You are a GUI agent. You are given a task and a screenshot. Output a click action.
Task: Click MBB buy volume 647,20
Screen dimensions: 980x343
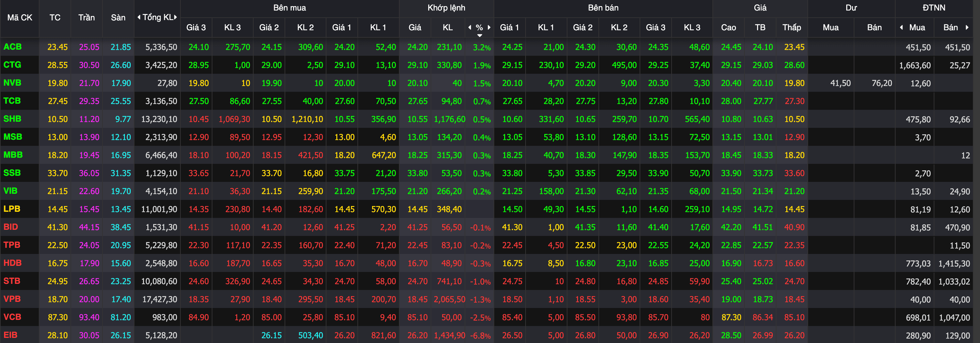tap(384, 155)
